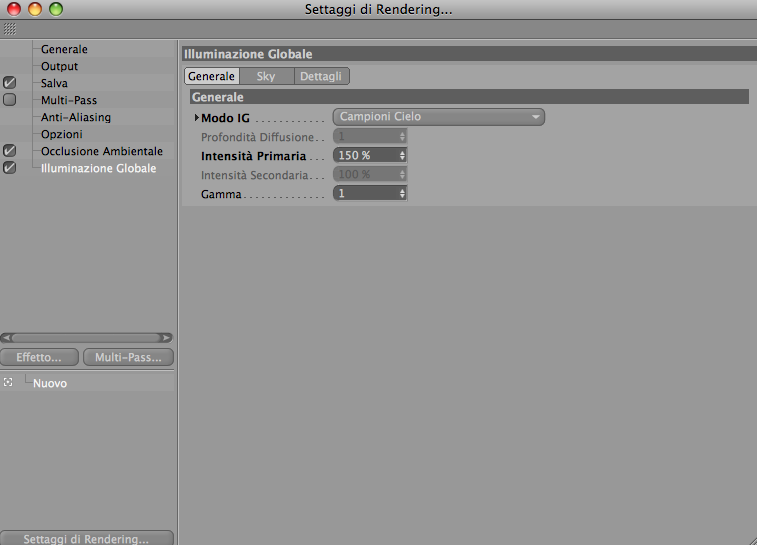This screenshot has width=757, height=545.
Task: Uncheck the Salva checkbox
Action: coord(9,83)
